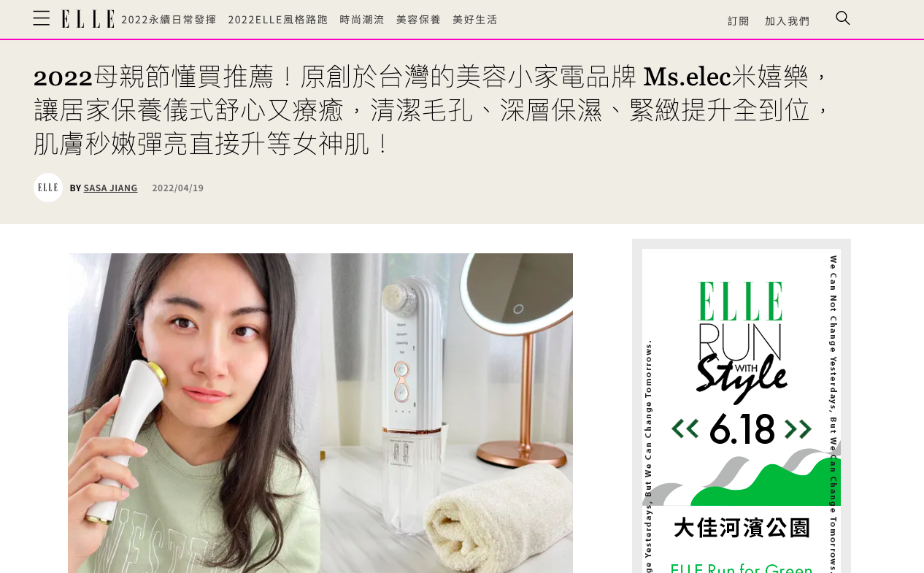Open the search magnifier icon
The image size is (924, 573).
pos(843,18)
